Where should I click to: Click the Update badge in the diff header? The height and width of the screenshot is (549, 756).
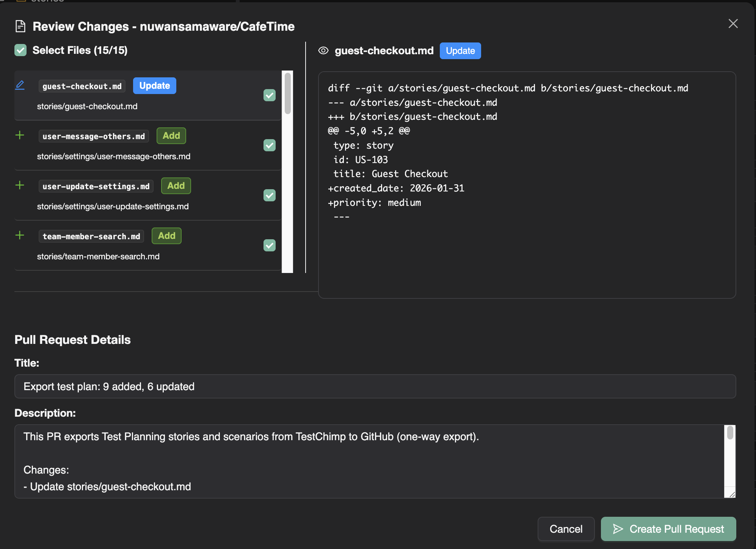460,51
